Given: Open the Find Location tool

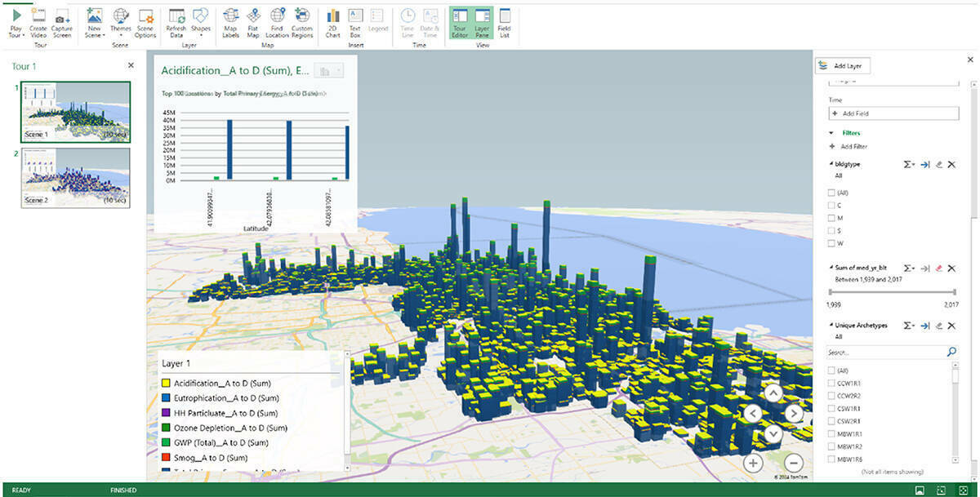Looking at the screenshot, I should point(278,16).
